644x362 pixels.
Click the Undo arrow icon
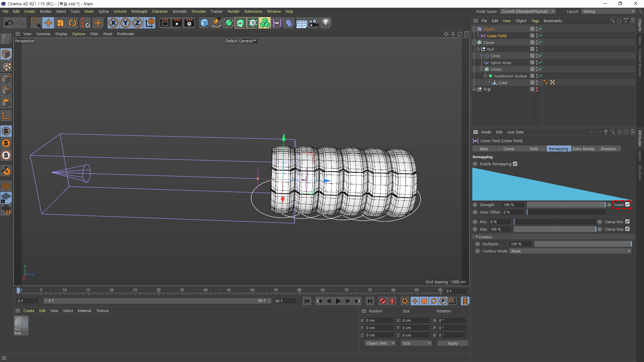coord(9,23)
